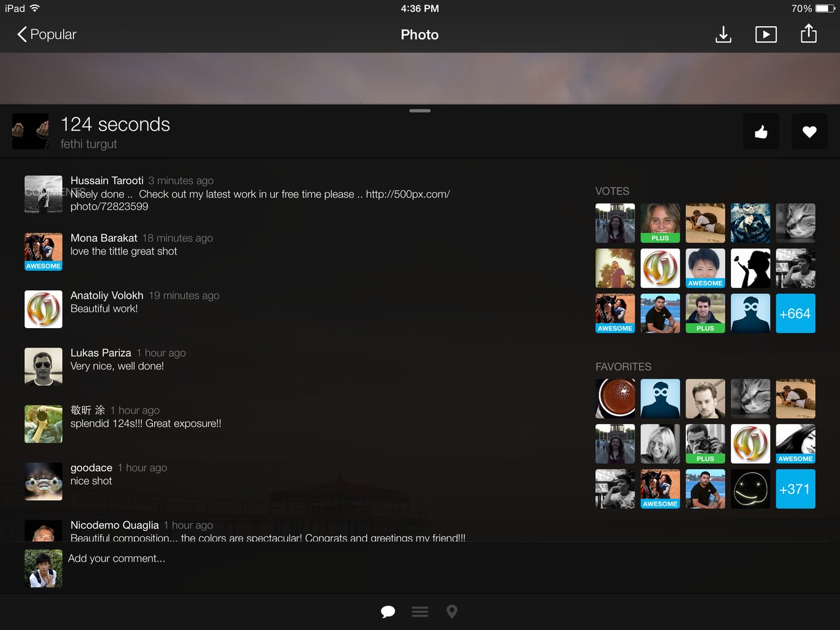The width and height of the screenshot is (840, 630).
Task: Start the slideshow play icon
Action: coord(766,34)
